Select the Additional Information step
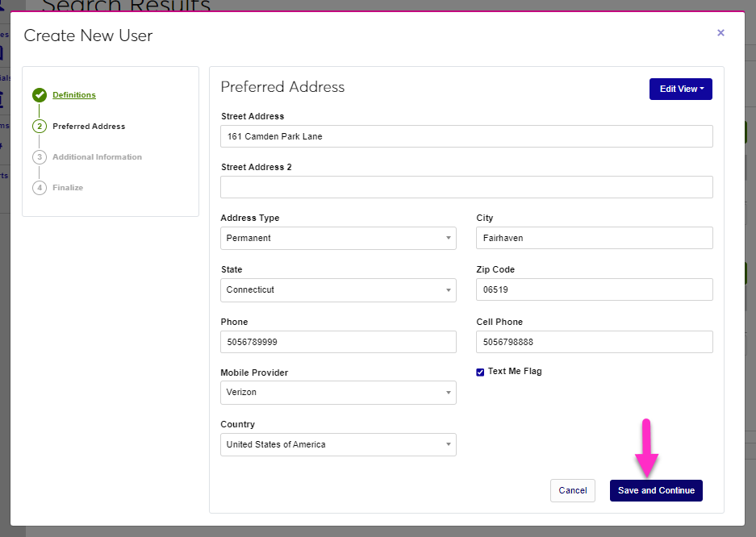 [97, 157]
